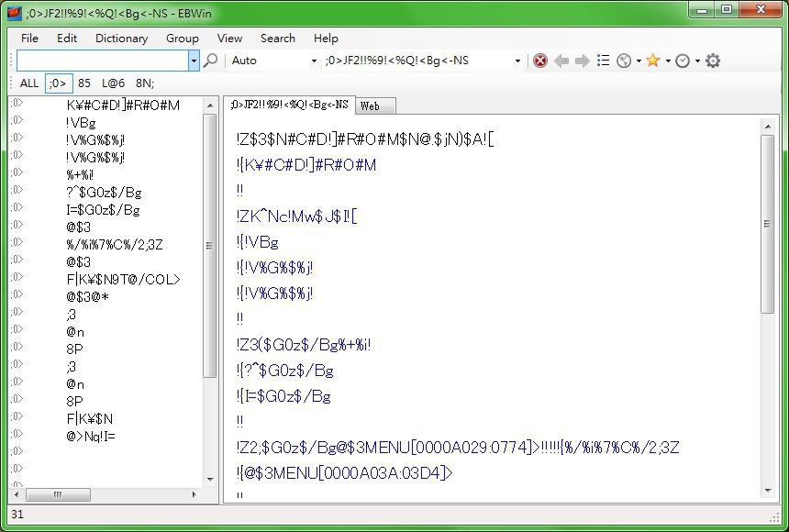This screenshot has width=789, height=532.
Task: Open the View menu
Action: point(229,39)
